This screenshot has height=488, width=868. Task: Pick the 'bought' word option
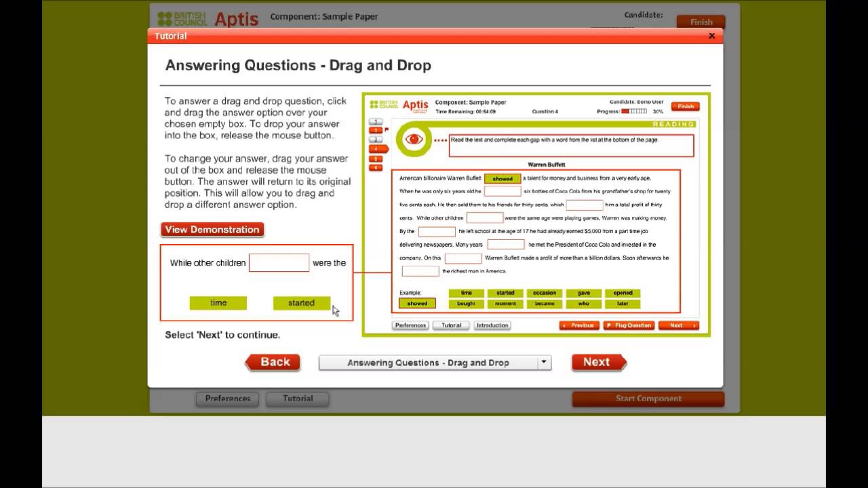(x=467, y=304)
